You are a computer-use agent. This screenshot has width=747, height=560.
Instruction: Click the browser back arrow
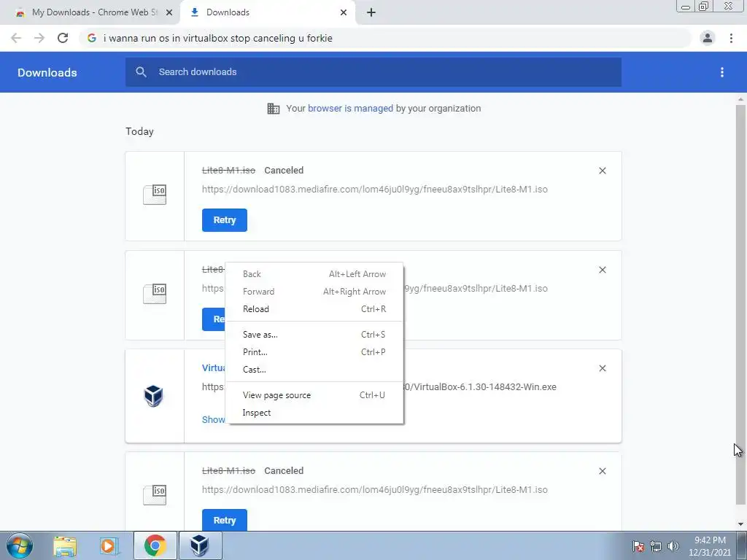click(16, 38)
